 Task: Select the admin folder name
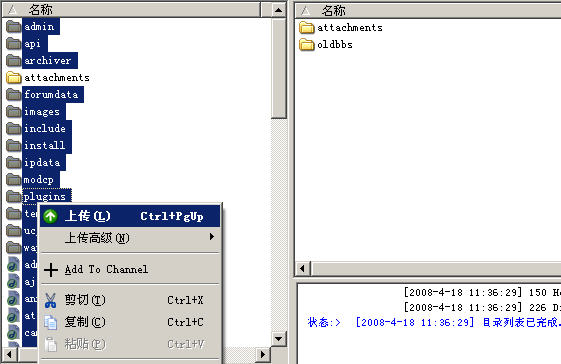[x=39, y=26]
